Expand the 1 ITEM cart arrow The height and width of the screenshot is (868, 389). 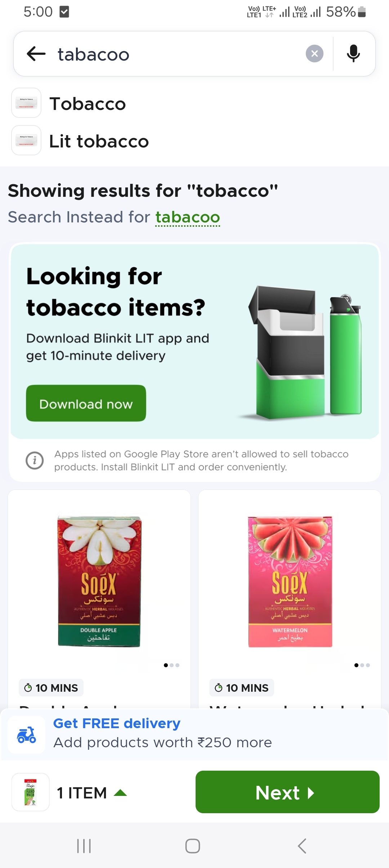click(120, 793)
